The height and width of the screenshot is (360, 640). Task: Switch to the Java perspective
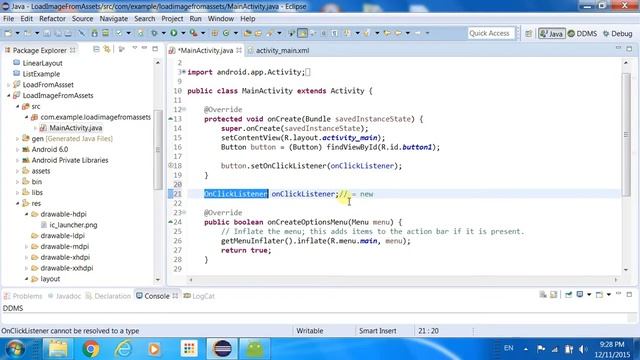(x=551, y=33)
